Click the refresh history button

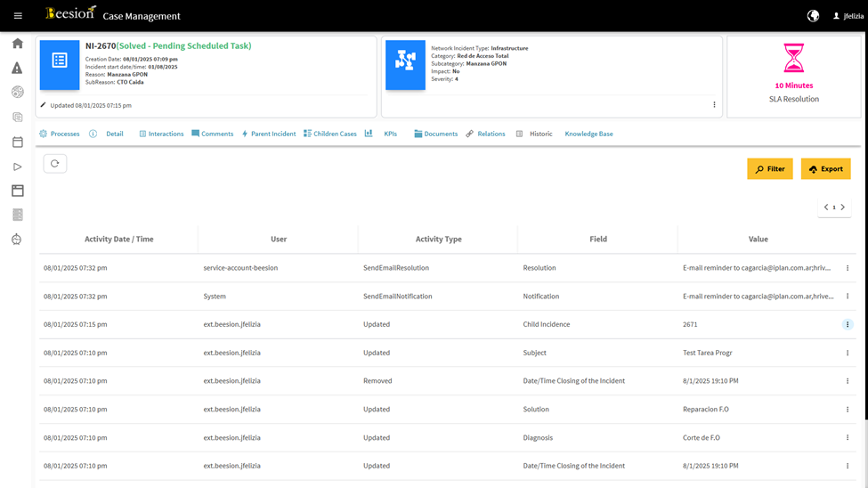(x=55, y=164)
